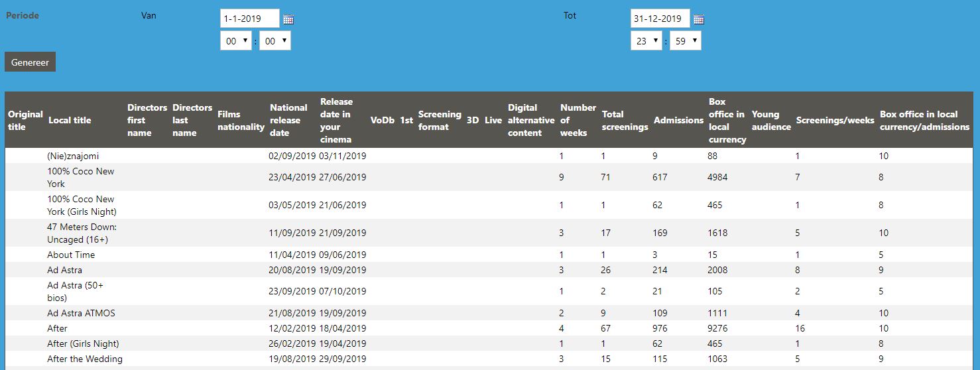Click the VoDb column header
The width and height of the screenshot is (980, 370).
point(383,120)
